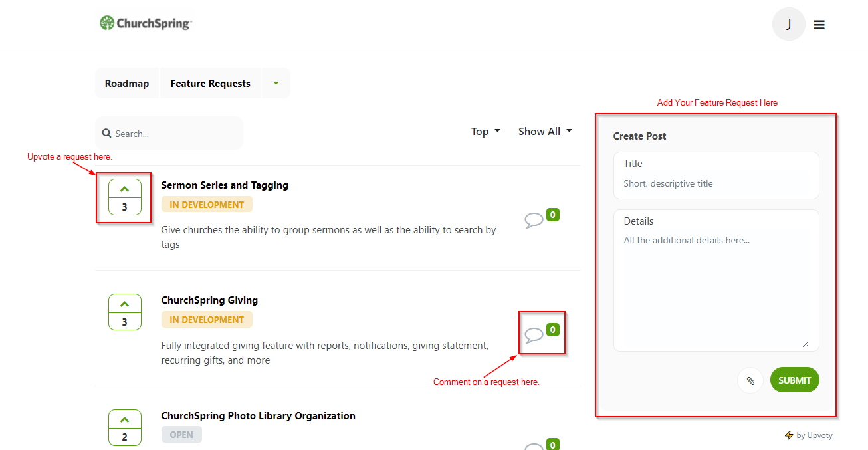Click the comment bubble for Sermon Series

(x=534, y=220)
